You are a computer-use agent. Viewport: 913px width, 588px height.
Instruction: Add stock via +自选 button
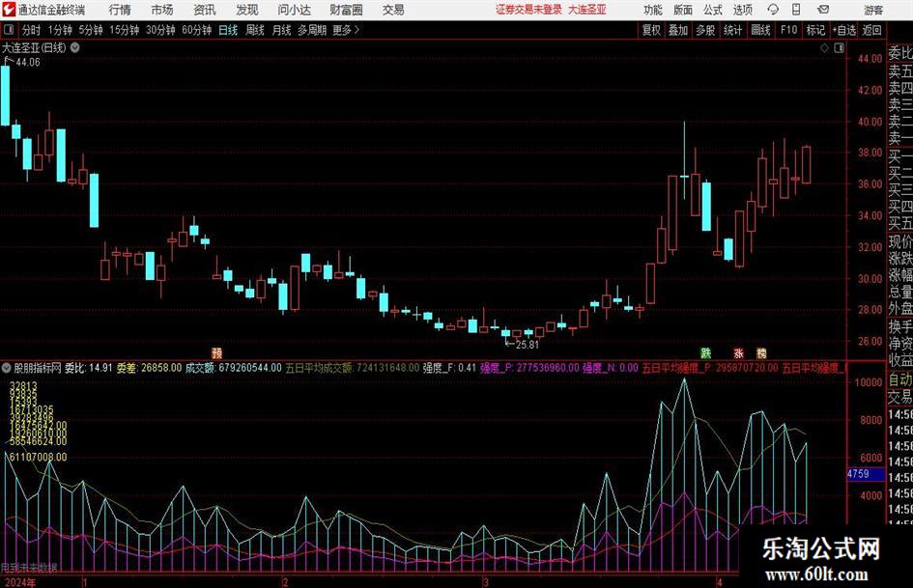coord(844,30)
